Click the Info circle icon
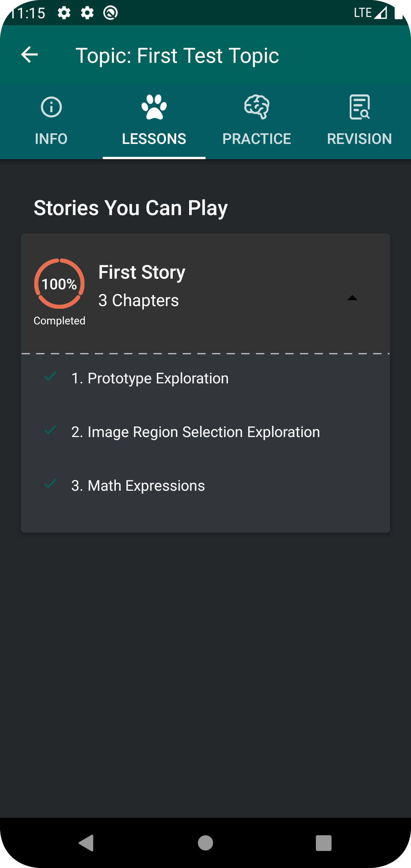Screen dimensions: 411x868 [51, 107]
